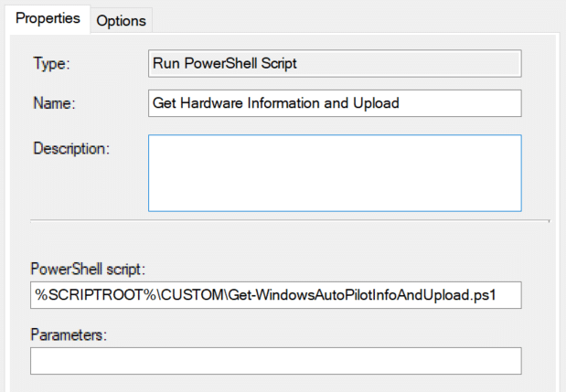Click the Type field showing Run PowerShell Script
Image resolution: width=566 pixels, height=392 pixels.
(335, 63)
